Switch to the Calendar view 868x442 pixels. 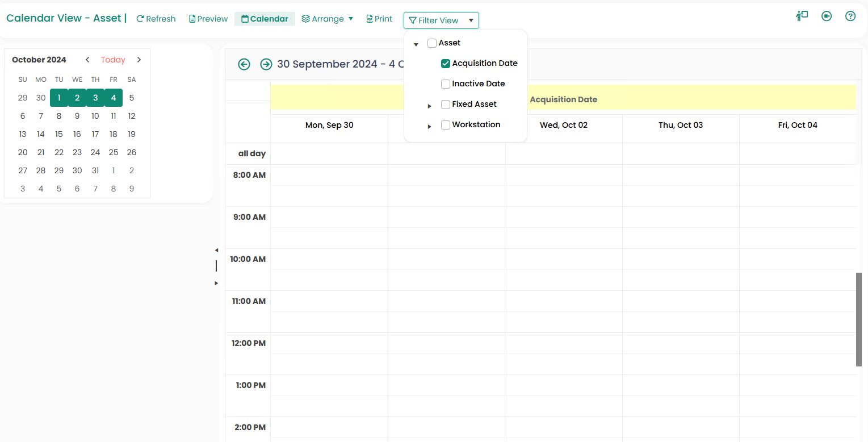coord(265,19)
